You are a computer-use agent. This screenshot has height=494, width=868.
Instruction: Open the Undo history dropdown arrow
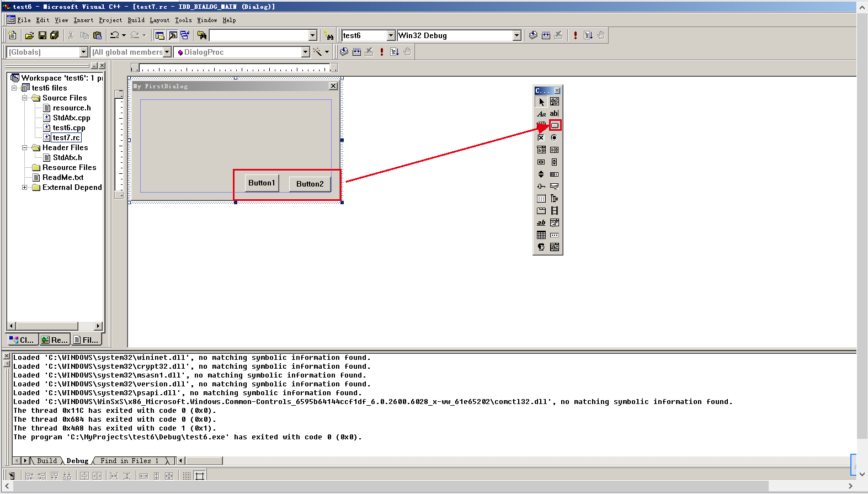[124, 35]
